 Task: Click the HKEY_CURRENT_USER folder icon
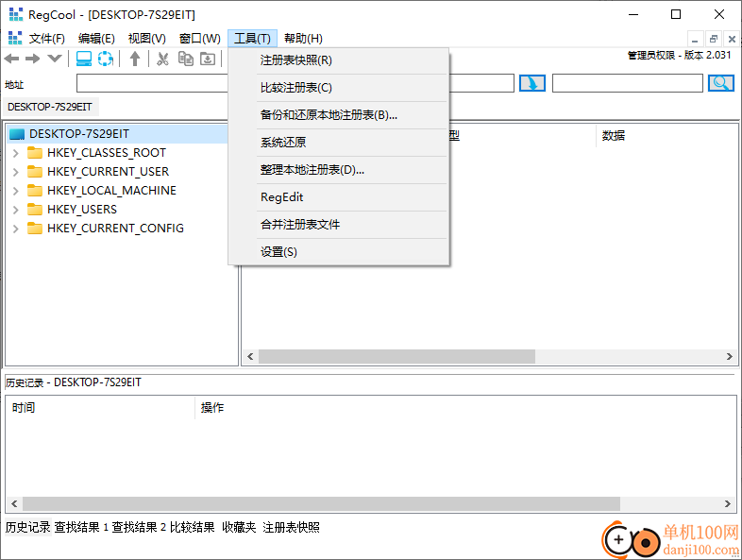tap(35, 171)
